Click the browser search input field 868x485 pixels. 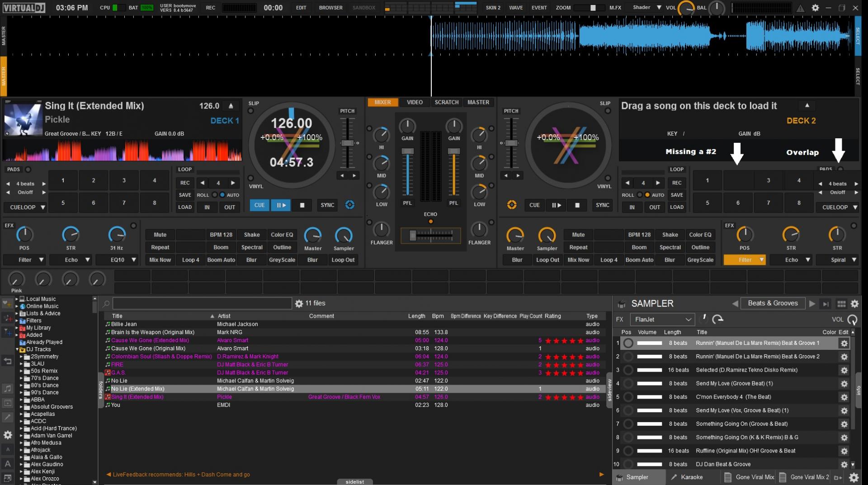pos(202,304)
